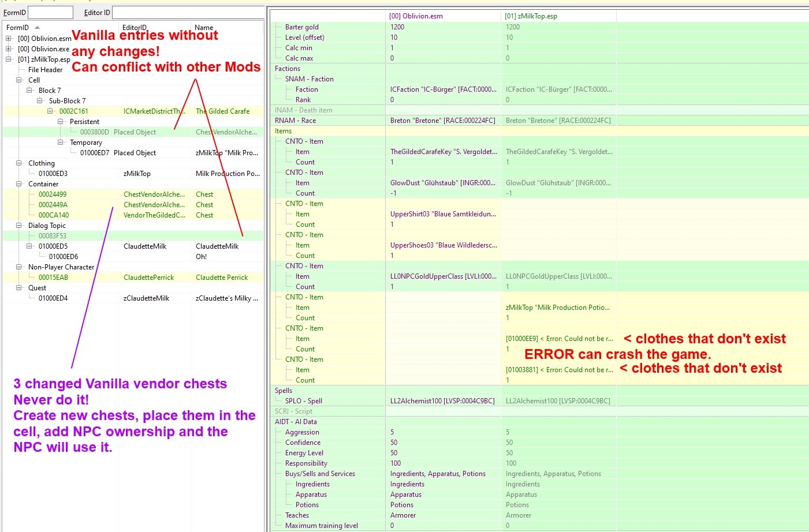Select the "SPLO - Spell" row label

coord(304,401)
